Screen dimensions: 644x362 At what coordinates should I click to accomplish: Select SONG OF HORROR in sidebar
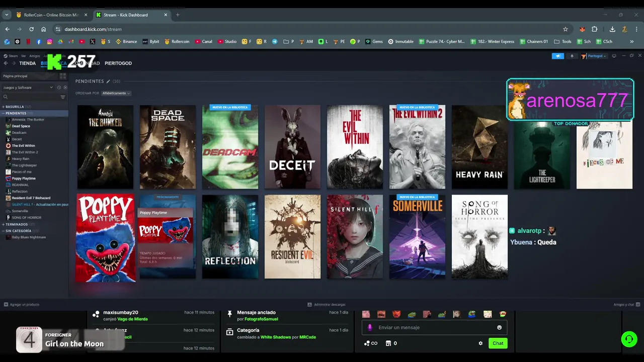click(27, 218)
